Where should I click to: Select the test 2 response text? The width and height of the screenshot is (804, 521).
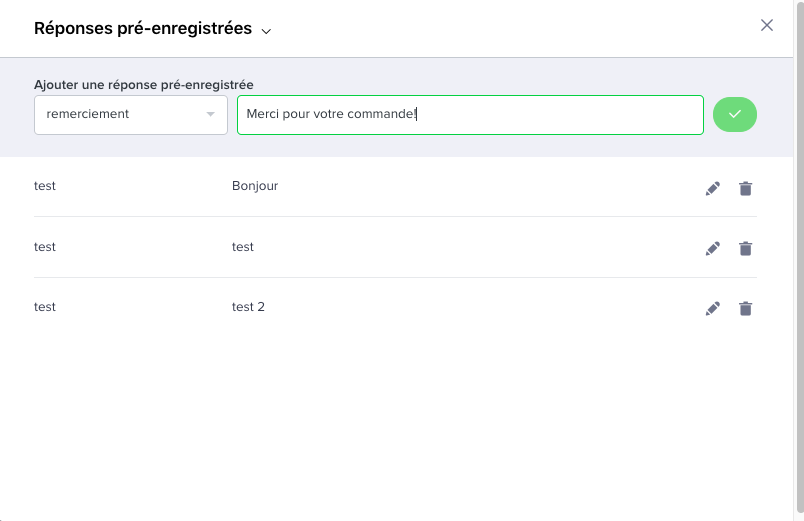[248, 307]
